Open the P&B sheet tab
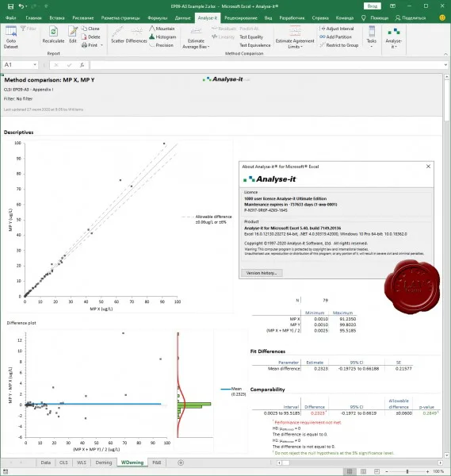 pyautogui.click(x=156, y=463)
